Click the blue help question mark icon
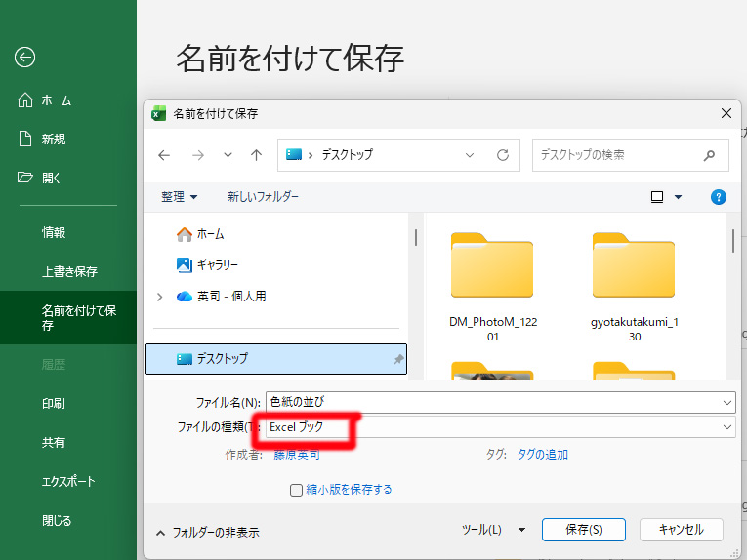747x560 pixels. click(719, 197)
